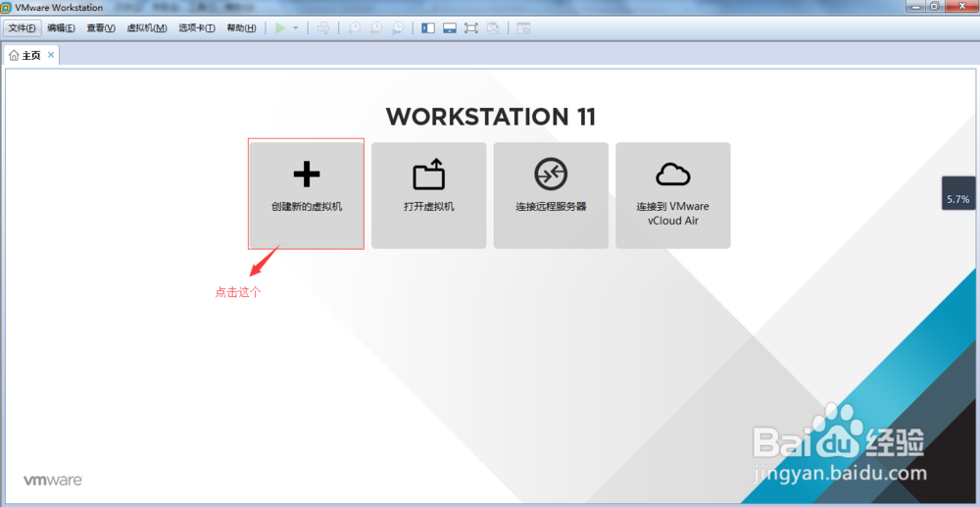
Task: Close the 主页 tab
Action: click(51, 55)
